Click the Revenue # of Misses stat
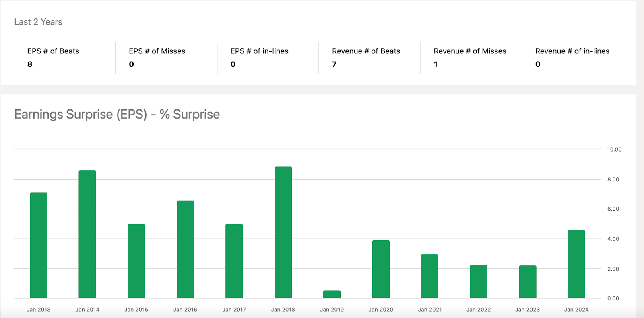The image size is (644, 318). pyautogui.click(x=470, y=57)
